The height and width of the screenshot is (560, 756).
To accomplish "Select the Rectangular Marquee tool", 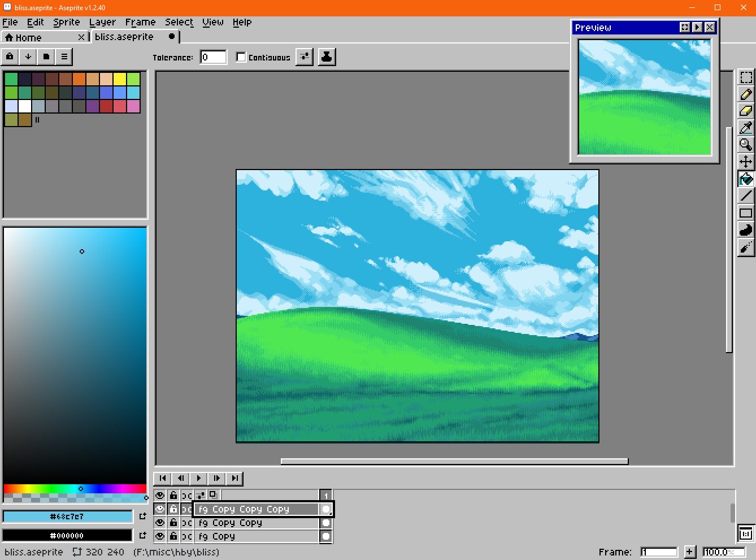I will click(746, 77).
